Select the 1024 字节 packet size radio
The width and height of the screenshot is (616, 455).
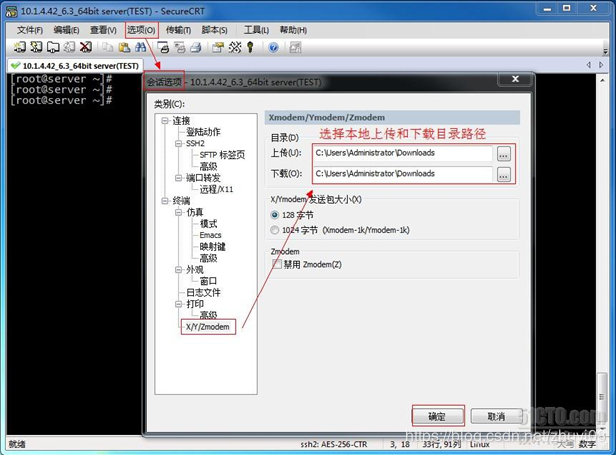pyautogui.click(x=275, y=230)
